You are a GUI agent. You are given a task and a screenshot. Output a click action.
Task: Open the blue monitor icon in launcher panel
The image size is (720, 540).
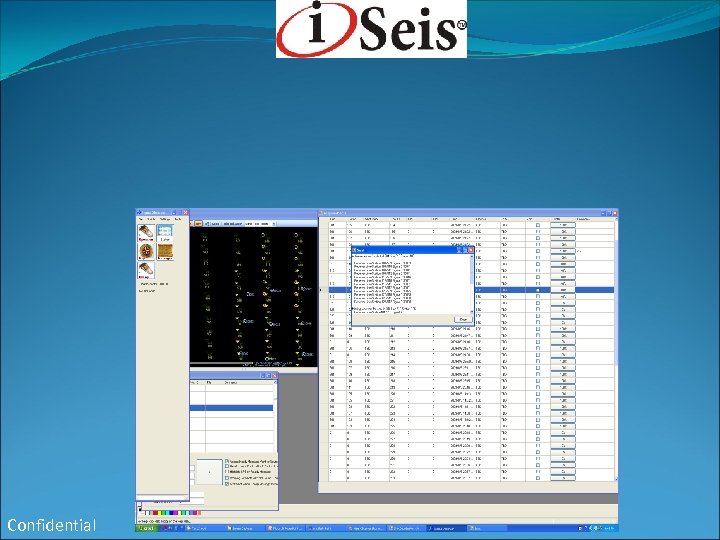pos(165,233)
